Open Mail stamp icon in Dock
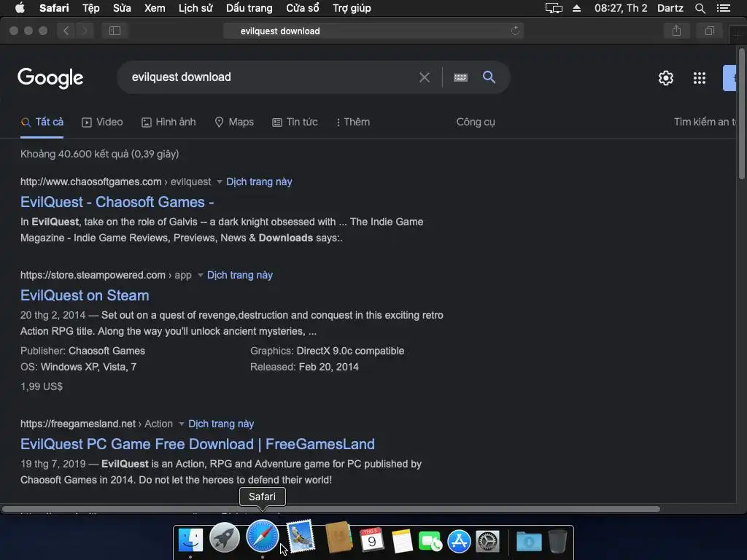The width and height of the screenshot is (747, 560). click(x=301, y=537)
